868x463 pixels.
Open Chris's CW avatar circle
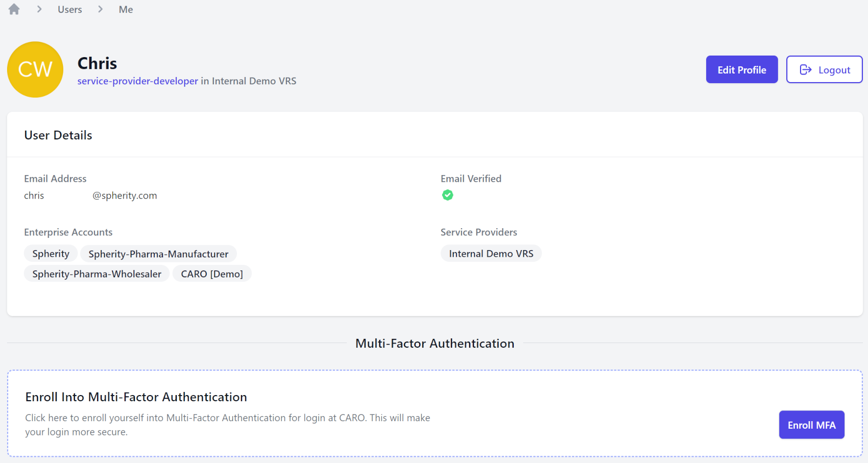pyautogui.click(x=35, y=69)
